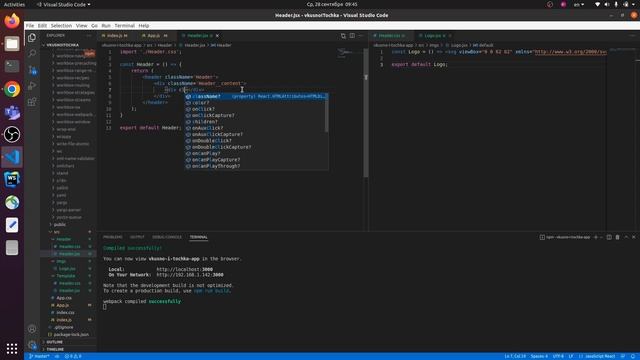Split the terminal panel
This screenshot has height=360, width=640.
[609, 237]
